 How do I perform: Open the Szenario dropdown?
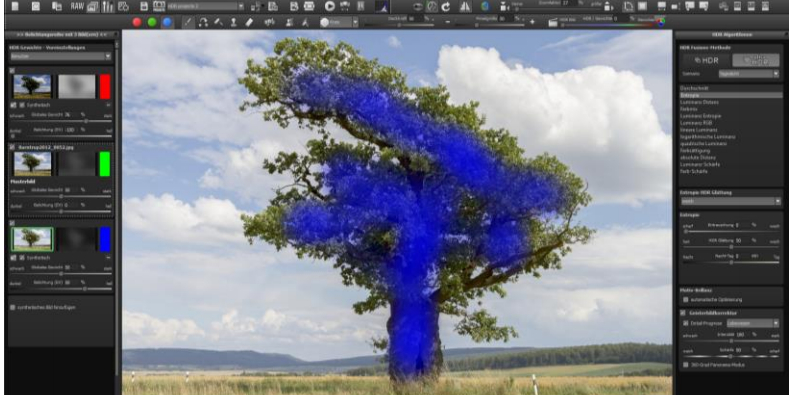click(749, 74)
